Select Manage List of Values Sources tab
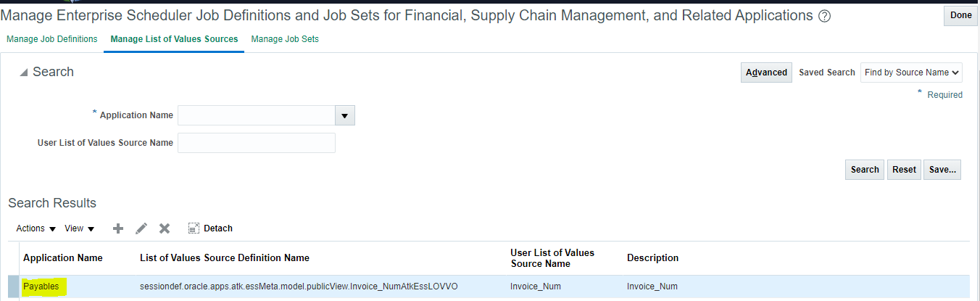The height and width of the screenshot is (301, 980). (174, 39)
